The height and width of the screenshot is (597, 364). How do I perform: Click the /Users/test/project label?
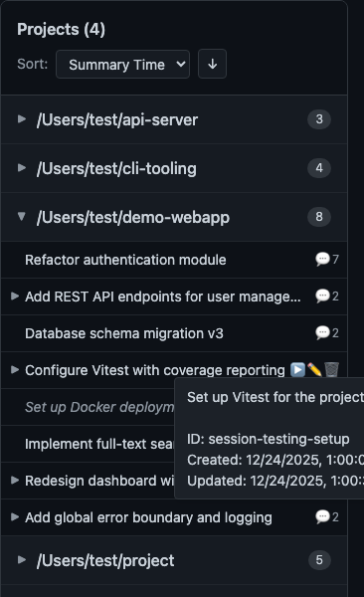[x=105, y=560]
